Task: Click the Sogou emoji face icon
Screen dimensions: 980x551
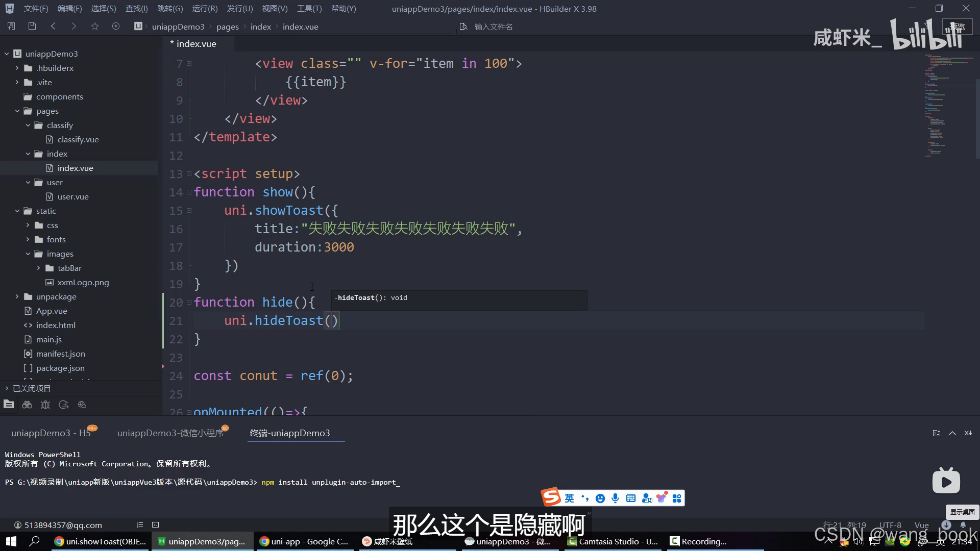Action: point(600,498)
